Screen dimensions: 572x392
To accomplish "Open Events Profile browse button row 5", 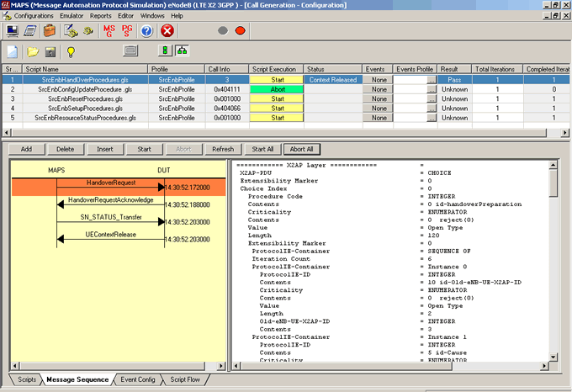I will (x=432, y=118).
